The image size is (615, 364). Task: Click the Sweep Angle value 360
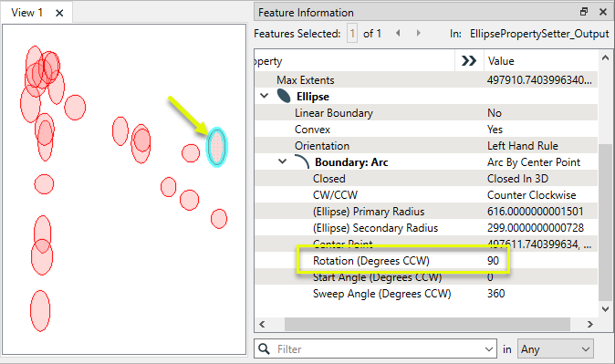495,294
